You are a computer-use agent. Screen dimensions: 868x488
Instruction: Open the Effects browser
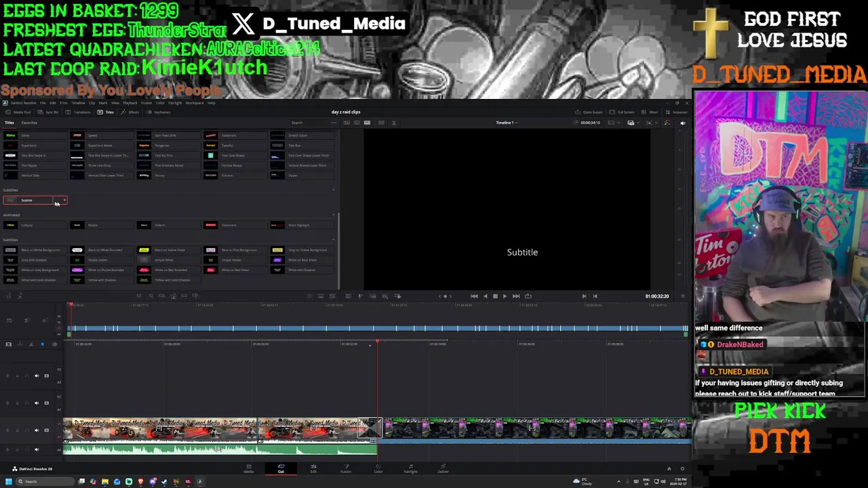[x=132, y=113]
